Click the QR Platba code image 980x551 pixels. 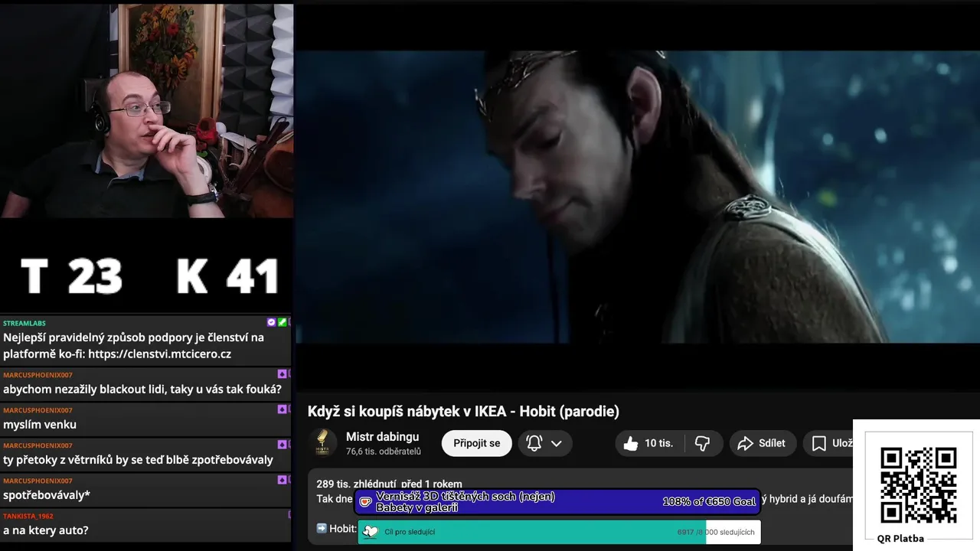pyautogui.click(x=918, y=485)
